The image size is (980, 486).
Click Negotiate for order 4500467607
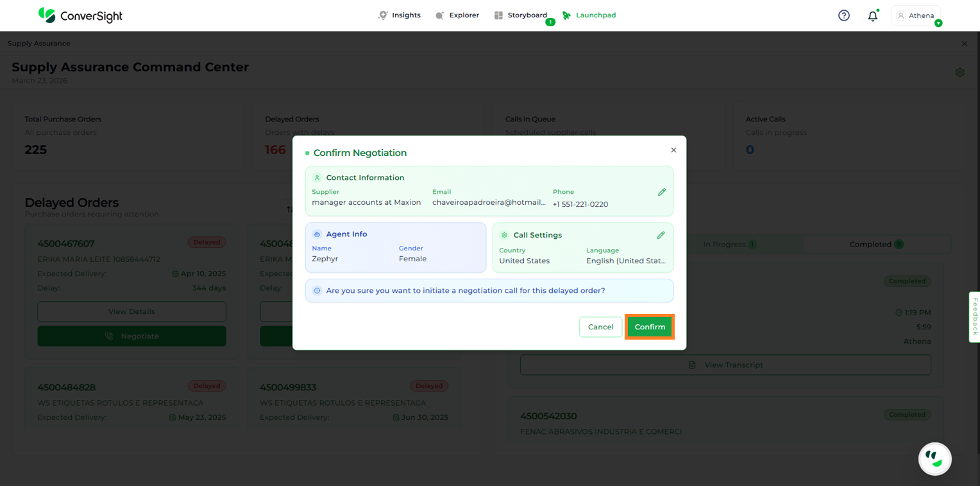[131, 336]
